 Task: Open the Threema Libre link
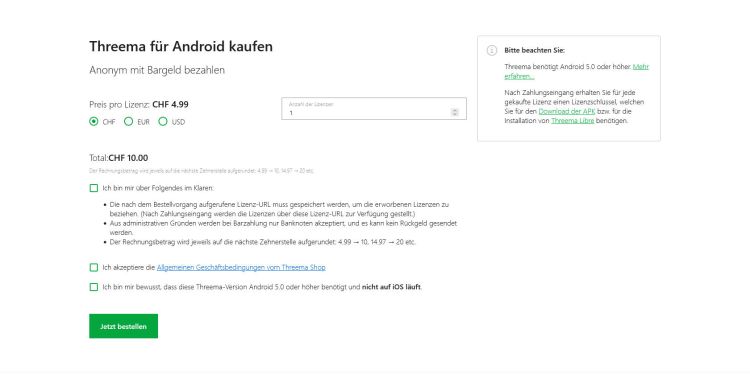573,121
